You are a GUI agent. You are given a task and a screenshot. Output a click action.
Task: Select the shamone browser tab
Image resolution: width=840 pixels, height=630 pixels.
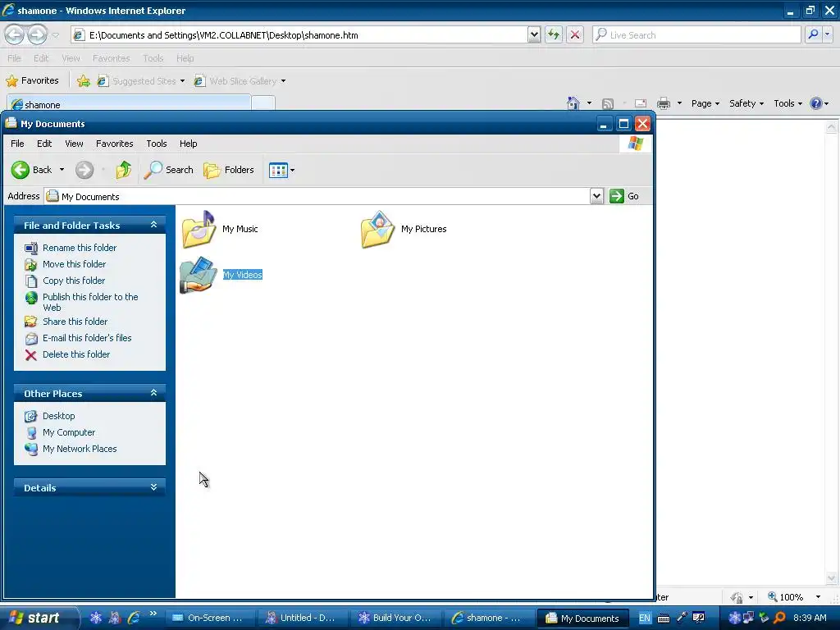129,104
